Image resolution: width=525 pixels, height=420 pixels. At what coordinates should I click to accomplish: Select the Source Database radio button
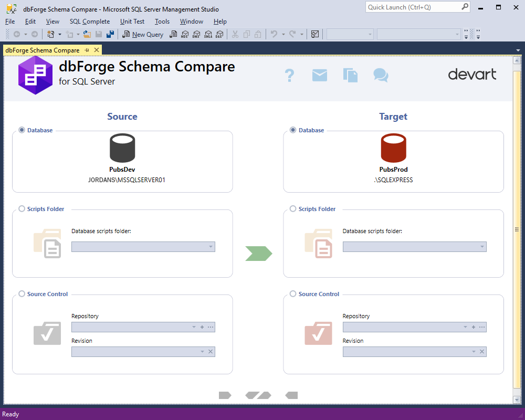tap(22, 130)
